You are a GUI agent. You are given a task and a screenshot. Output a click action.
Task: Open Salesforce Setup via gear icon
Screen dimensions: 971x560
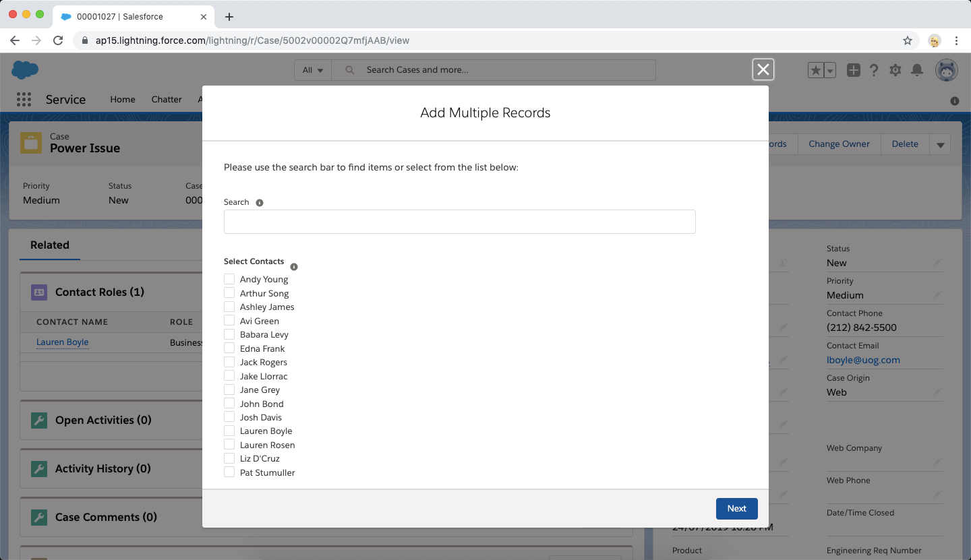(x=895, y=69)
